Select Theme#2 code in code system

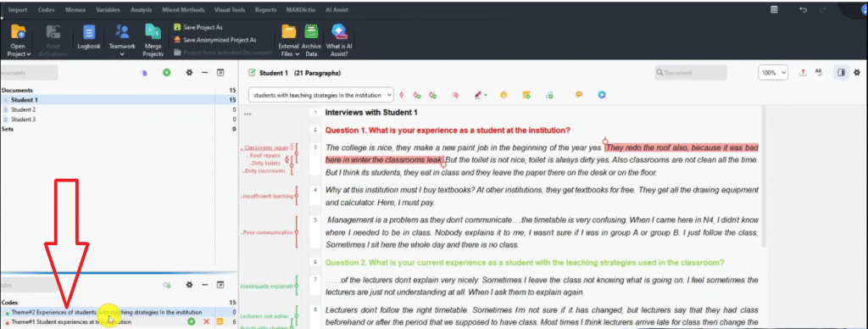click(119, 312)
